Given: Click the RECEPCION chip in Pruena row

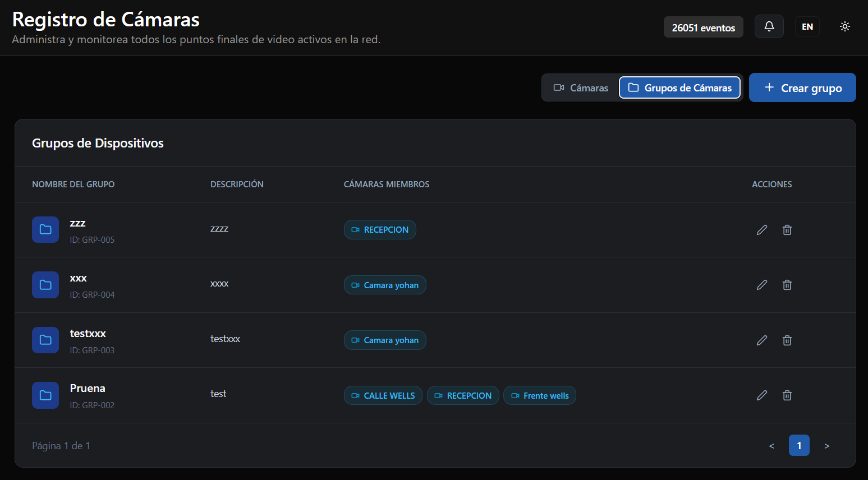Looking at the screenshot, I should tap(463, 395).
